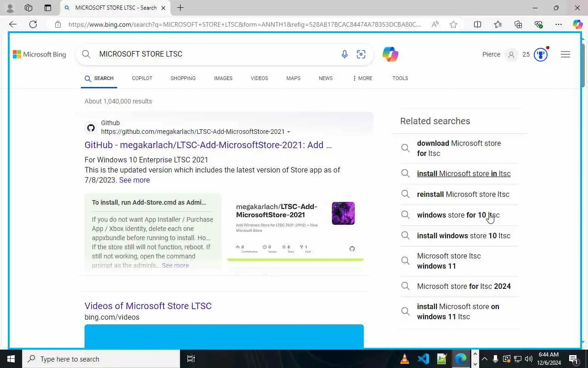Open the Copilot icon next to search box
The width and height of the screenshot is (588, 368).
(x=390, y=54)
